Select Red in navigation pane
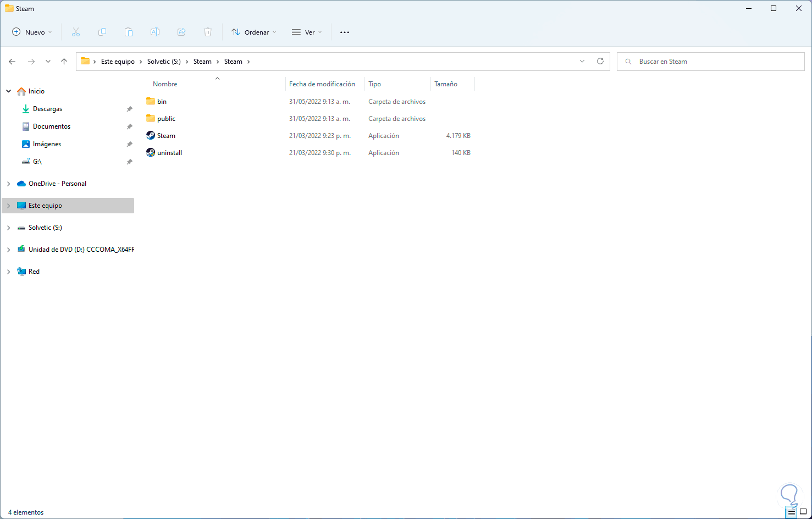Viewport: 812px width, 519px height. click(34, 272)
